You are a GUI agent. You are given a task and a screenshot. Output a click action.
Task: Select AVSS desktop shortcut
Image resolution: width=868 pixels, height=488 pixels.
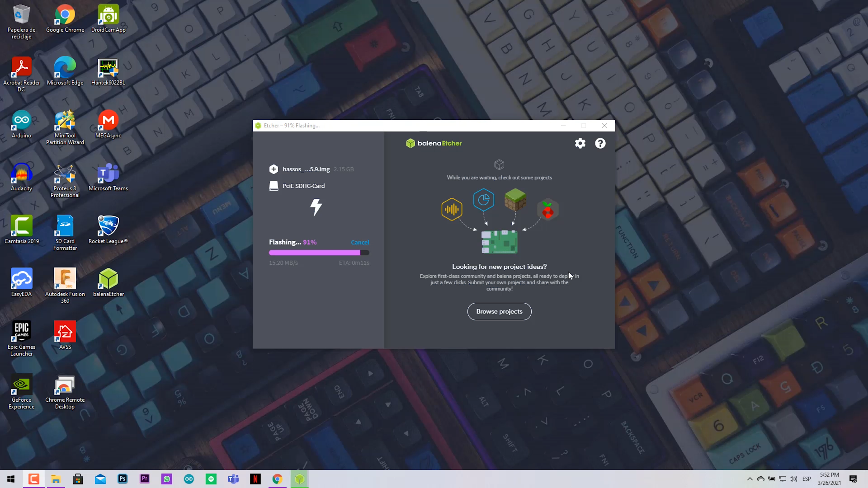tap(65, 336)
